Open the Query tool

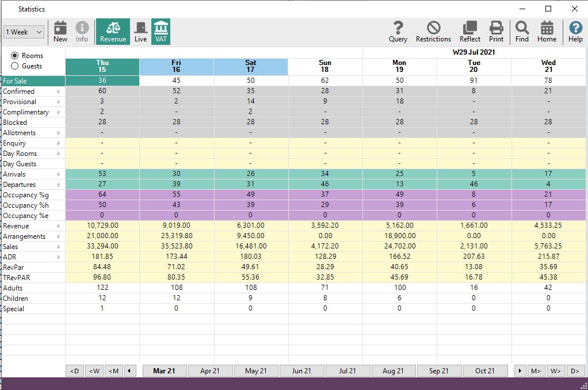point(398,31)
